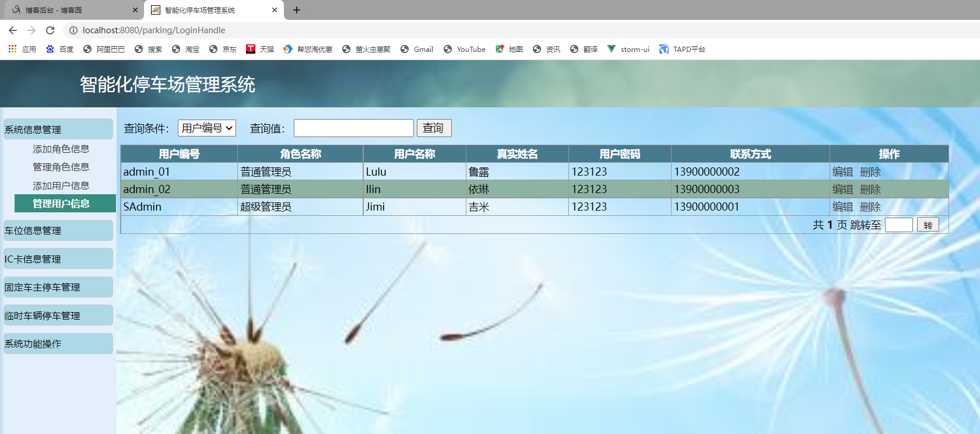Click the 智能化停车场管理系统 page title
Viewport: 980px width, 434px height.
(x=168, y=85)
